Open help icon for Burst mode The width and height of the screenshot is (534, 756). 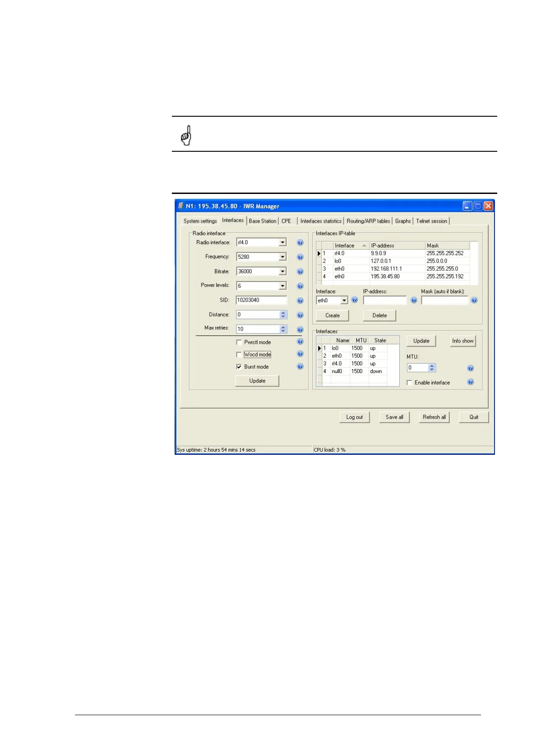click(300, 366)
